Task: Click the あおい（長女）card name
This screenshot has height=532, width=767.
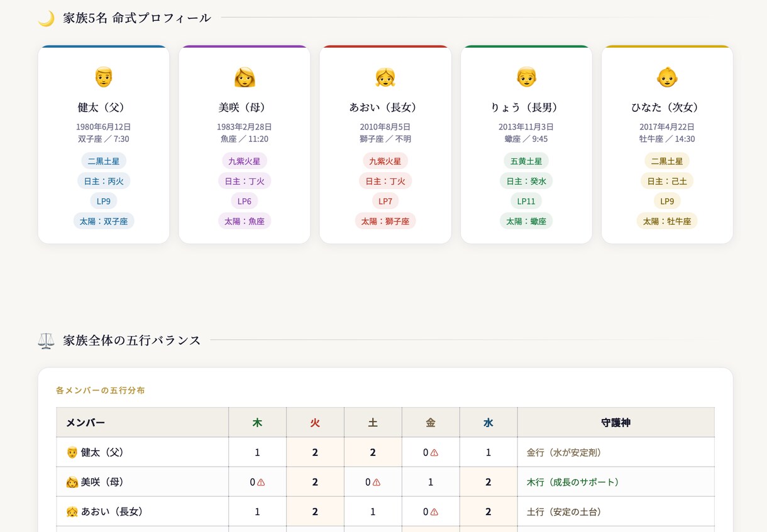Action: pos(385,107)
